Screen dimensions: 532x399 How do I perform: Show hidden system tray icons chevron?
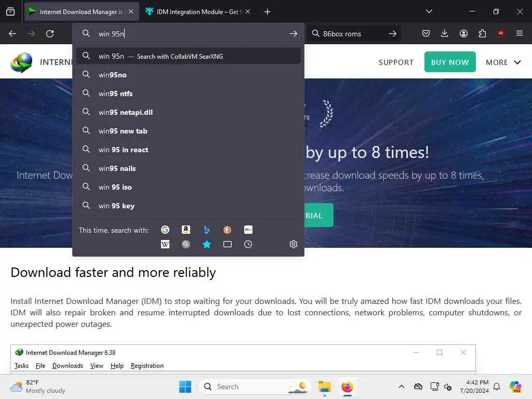pyautogui.click(x=402, y=387)
